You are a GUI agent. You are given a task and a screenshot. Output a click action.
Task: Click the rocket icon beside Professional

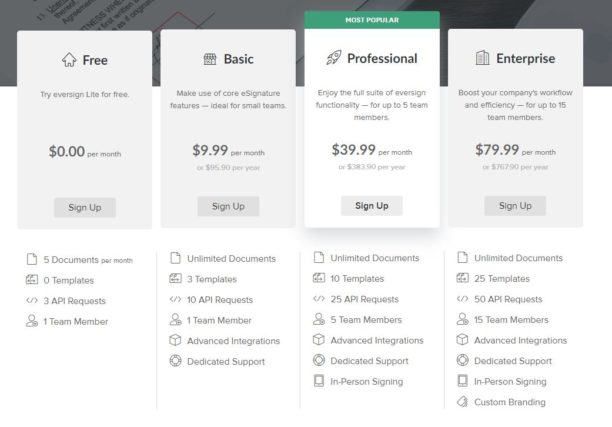[334, 58]
